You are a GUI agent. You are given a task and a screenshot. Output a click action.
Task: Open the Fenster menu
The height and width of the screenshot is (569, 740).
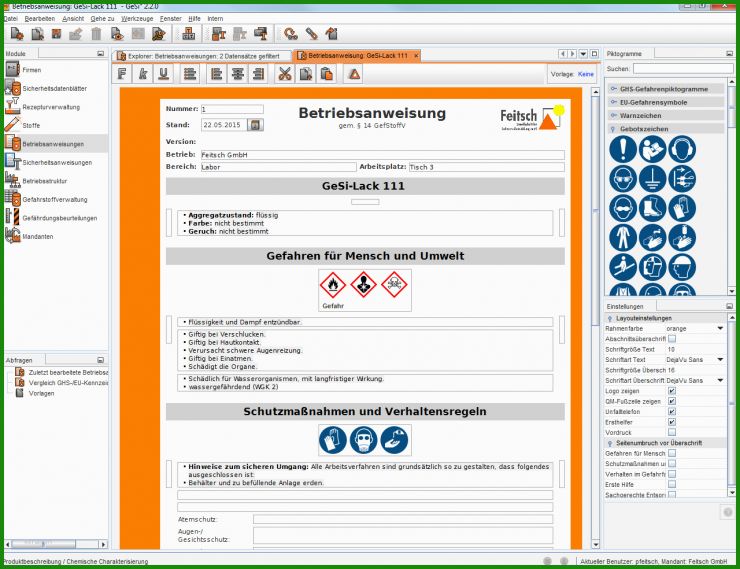(170, 18)
